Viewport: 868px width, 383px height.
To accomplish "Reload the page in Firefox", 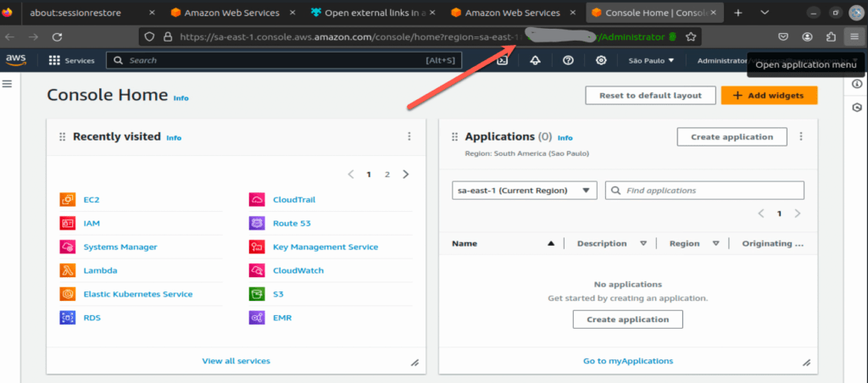I will (57, 37).
